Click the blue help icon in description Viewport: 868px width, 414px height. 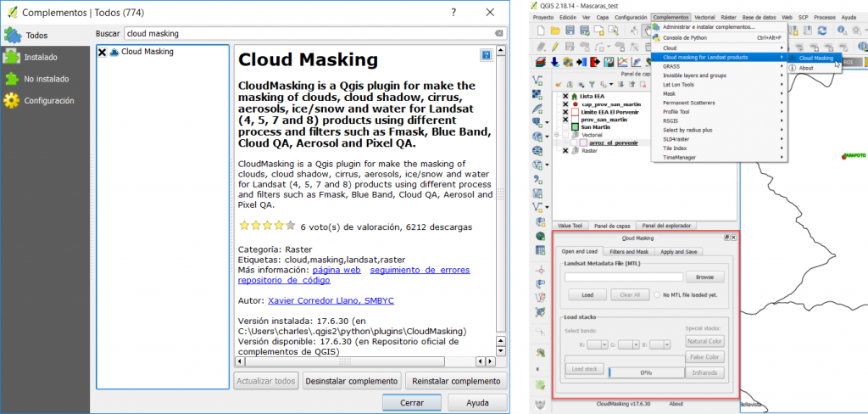pos(486,55)
